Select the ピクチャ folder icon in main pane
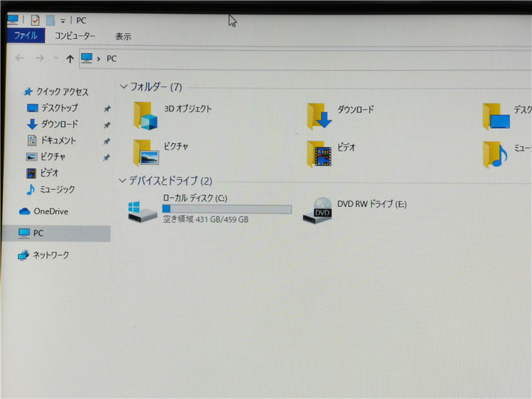Screen dimensions: 532x399 146,153
